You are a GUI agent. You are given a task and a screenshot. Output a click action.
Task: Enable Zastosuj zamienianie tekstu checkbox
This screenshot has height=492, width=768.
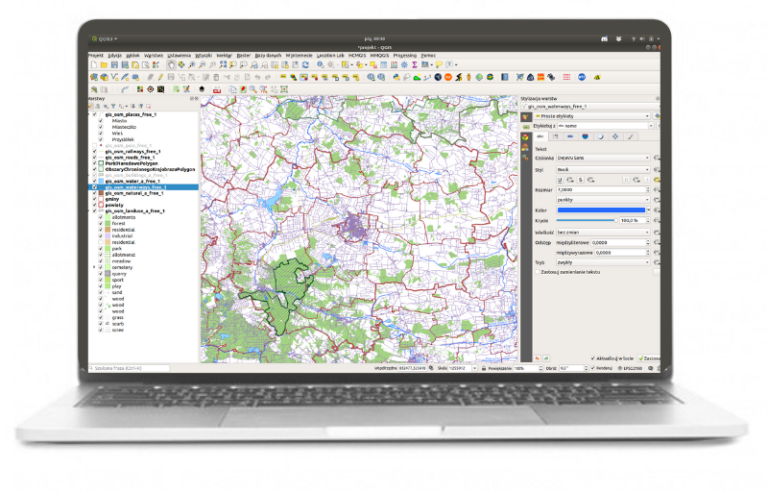(x=537, y=272)
